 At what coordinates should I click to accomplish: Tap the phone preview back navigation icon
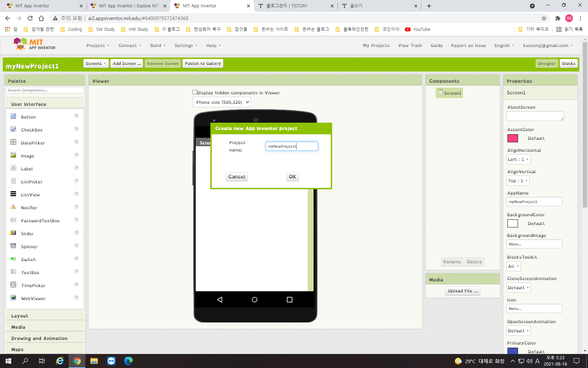pos(220,300)
